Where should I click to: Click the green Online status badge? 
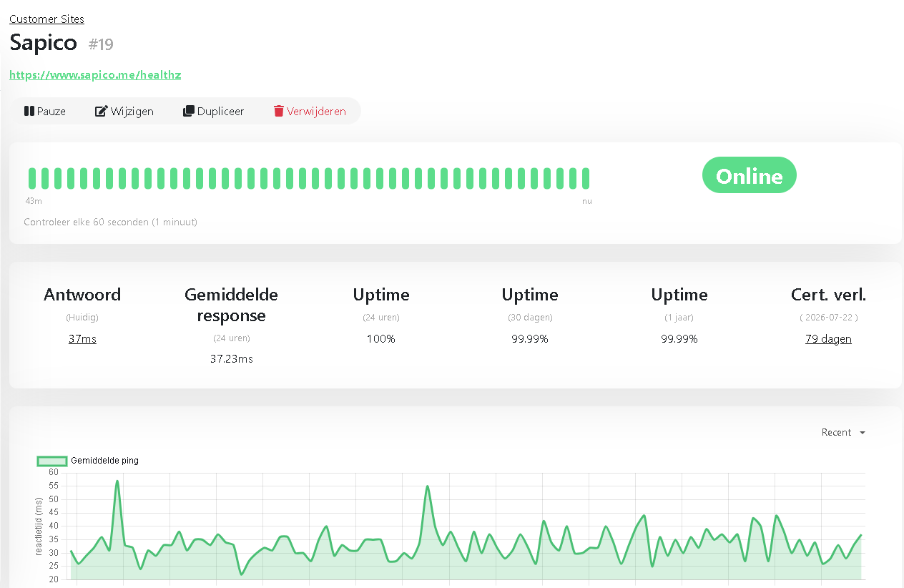coord(749,175)
